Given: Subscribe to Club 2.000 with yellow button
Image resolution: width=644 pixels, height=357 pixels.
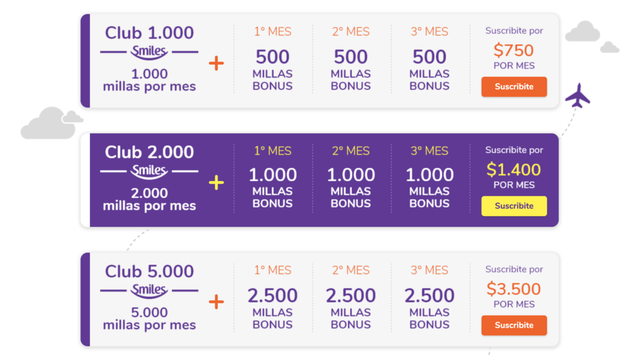Looking at the screenshot, I should (514, 206).
